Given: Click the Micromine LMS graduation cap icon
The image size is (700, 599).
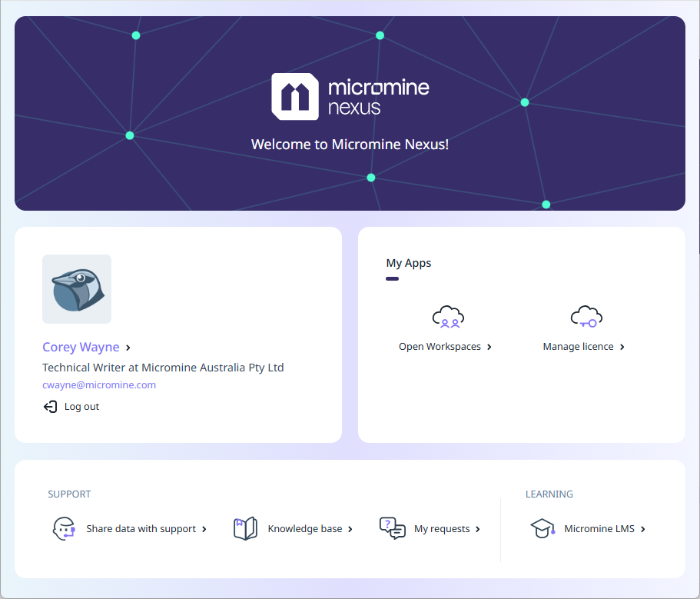Looking at the screenshot, I should [542, 529].
